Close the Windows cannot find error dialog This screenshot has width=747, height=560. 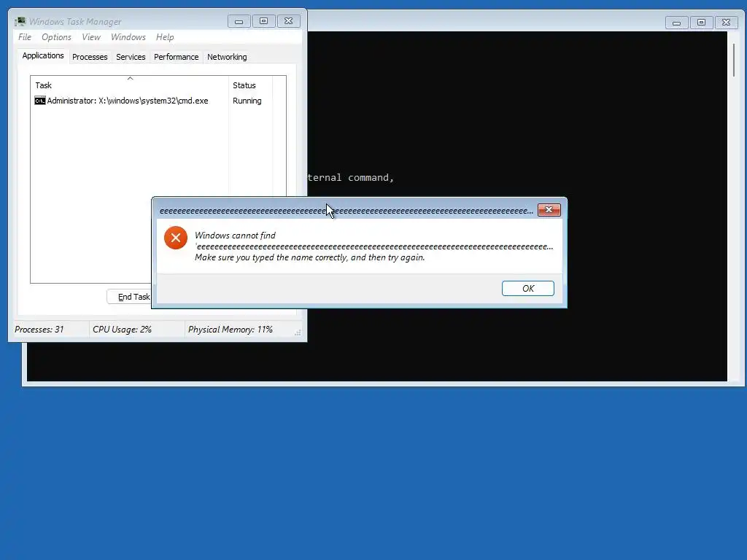click(x=549, y=210)
